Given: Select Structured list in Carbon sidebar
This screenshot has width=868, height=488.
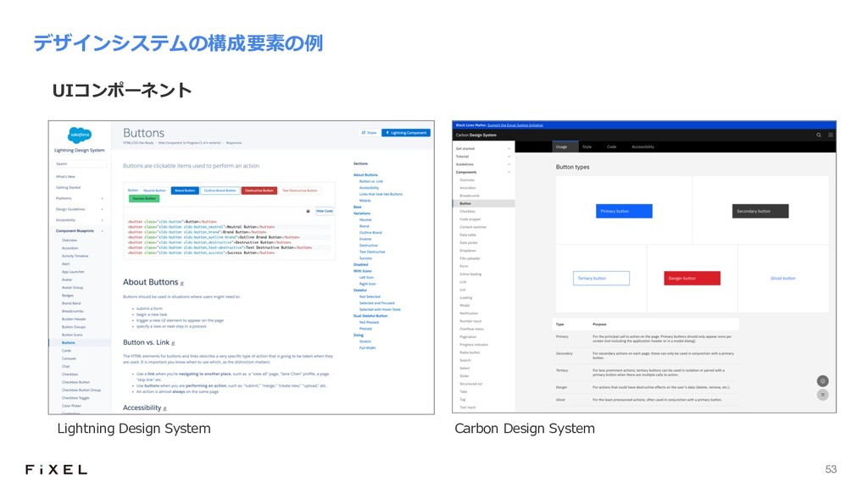Looking at the screenshot, I should pyautogui.click(x=471, y=384).
